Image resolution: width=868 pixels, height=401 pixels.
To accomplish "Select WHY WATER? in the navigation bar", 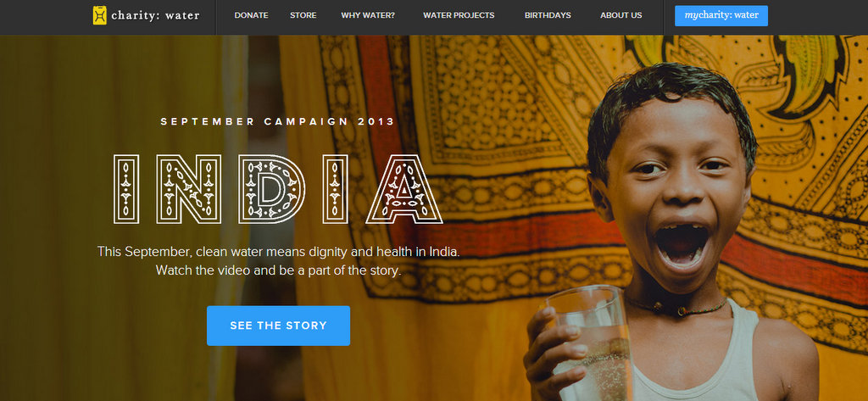I will click(368, 15).
